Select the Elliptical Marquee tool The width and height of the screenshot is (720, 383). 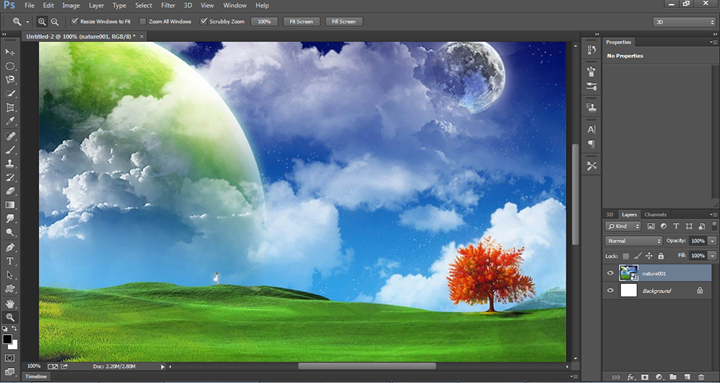[x=10, y=66]
